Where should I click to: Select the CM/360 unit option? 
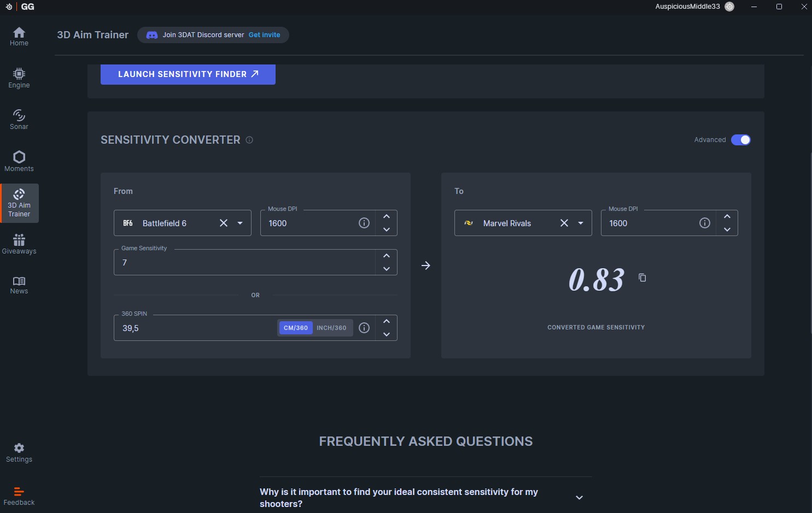click(296, 328)
